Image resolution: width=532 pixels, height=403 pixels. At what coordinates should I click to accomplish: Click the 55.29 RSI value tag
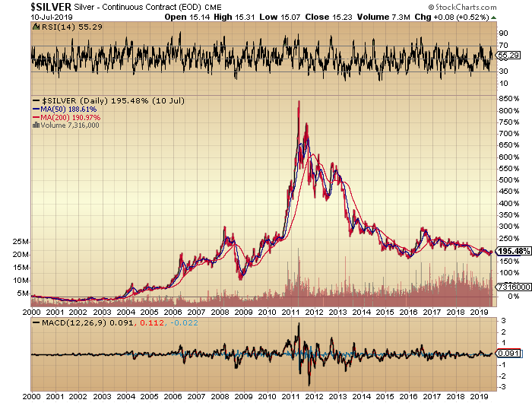[509, 56]
